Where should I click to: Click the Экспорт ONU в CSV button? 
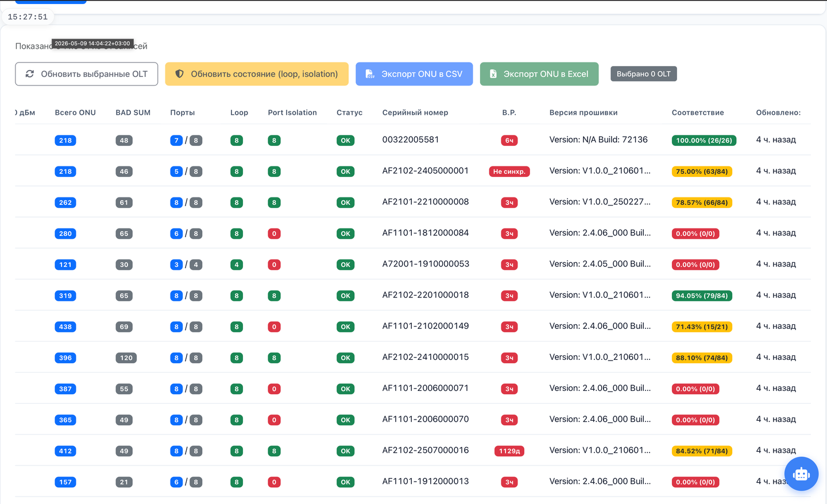coord(414,74)
